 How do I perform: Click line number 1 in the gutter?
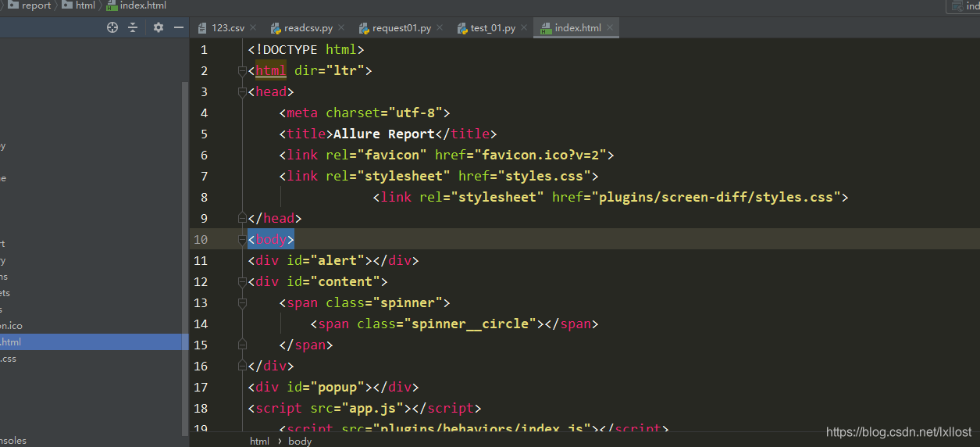pyautogui.click(x=204, y=49)
